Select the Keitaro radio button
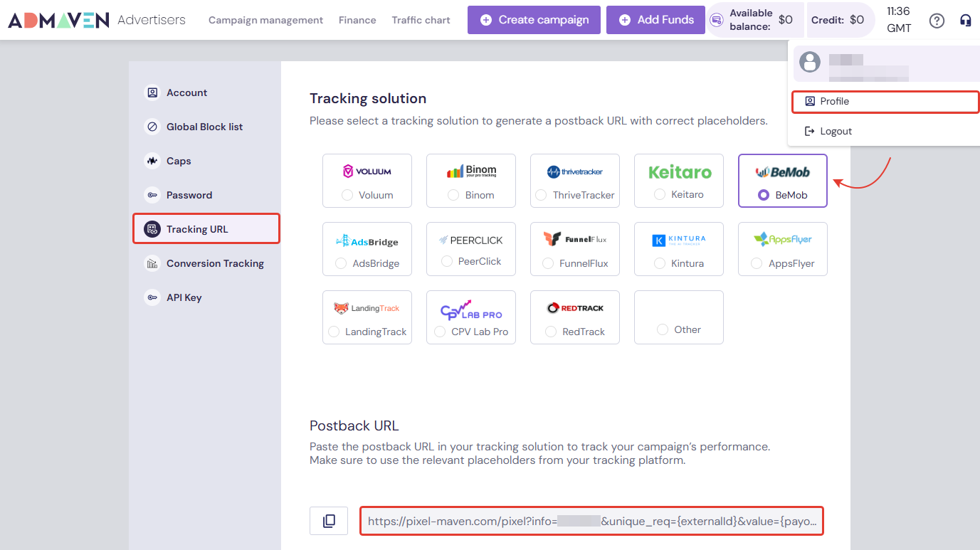The width and height of the screenshot is (980, 550). 660,194
